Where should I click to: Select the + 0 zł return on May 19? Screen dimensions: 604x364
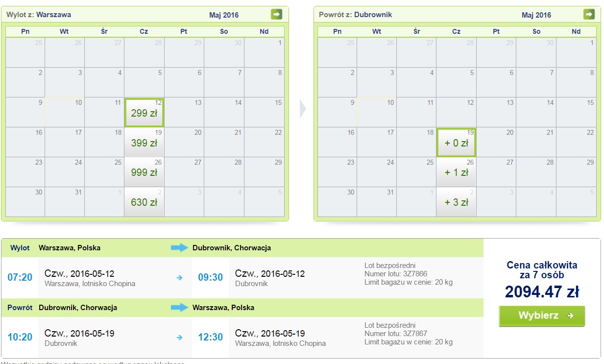pos(456,142)
